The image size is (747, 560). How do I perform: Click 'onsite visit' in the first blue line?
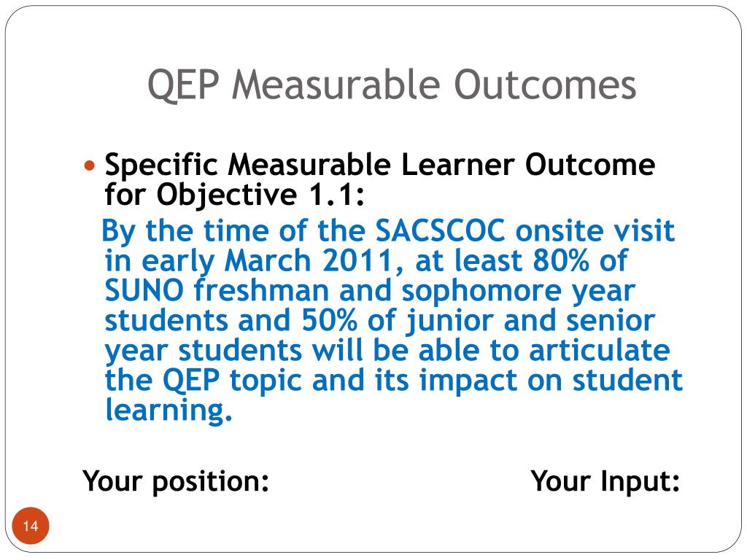coord(595,231)
